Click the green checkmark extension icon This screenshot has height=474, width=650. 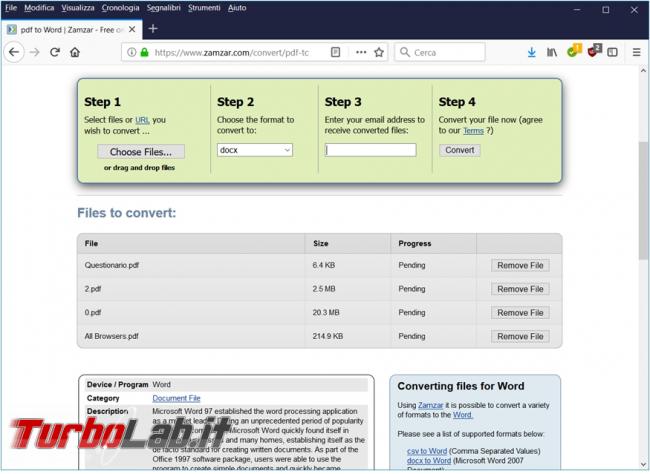pyautogui.click(x=573, y=51)
